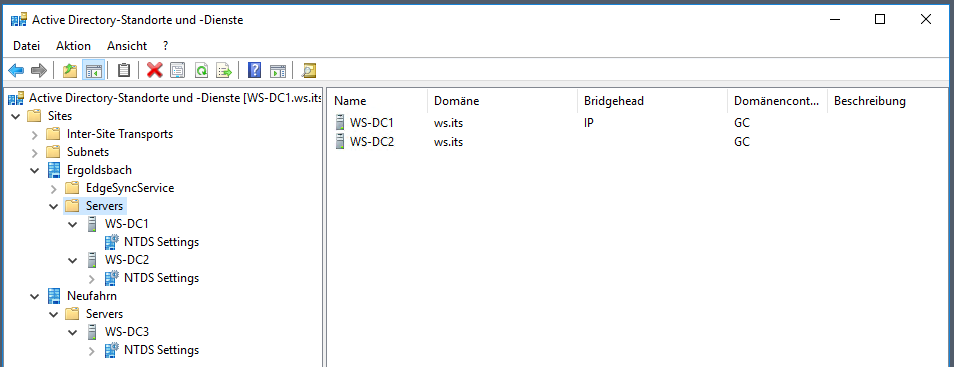Select WS-DC1 in the list pane
This screenshot has width=954, height=367.
pyautogui.click(x=372, y=122)
